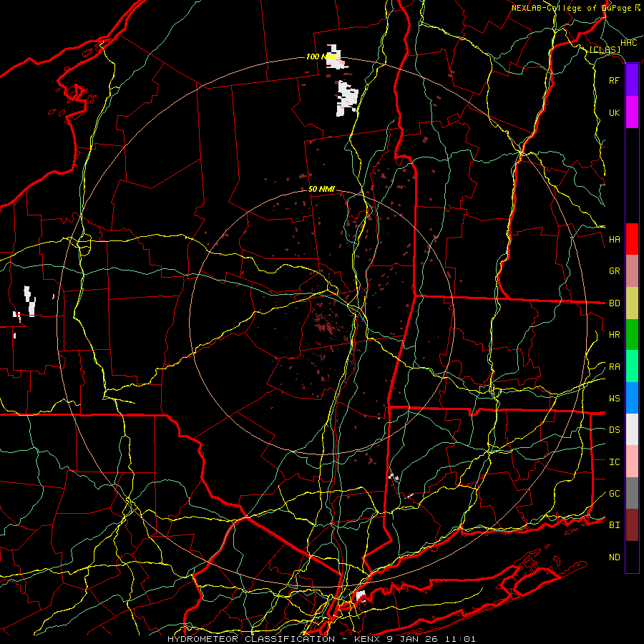Click the HR legend label
The width and height of the screenshot is (644, 644).
tap(615, 335)
